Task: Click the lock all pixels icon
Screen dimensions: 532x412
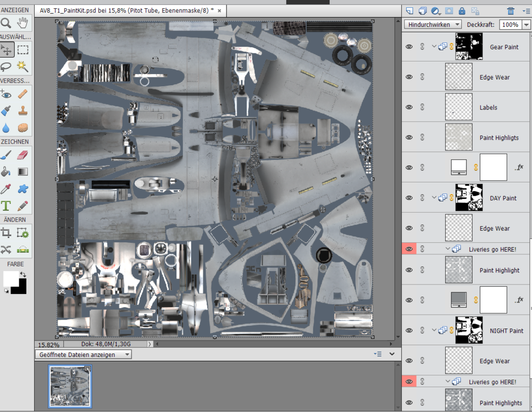Action: pos(462,10)
